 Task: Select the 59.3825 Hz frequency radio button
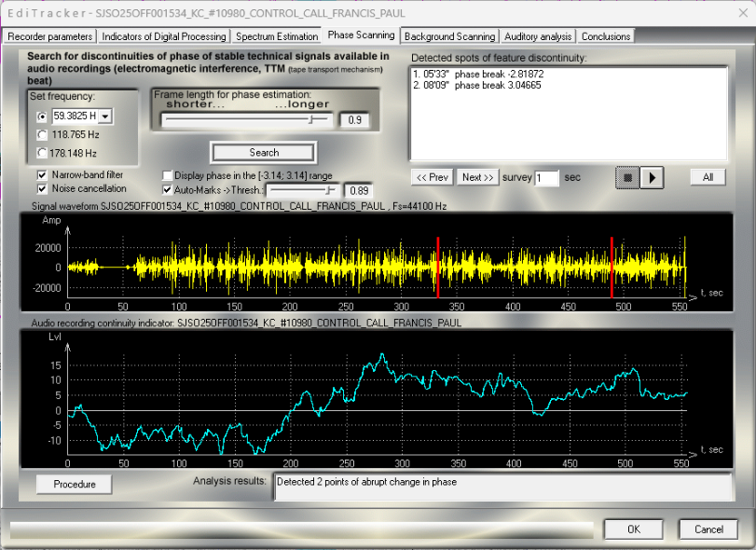(41, 117)
